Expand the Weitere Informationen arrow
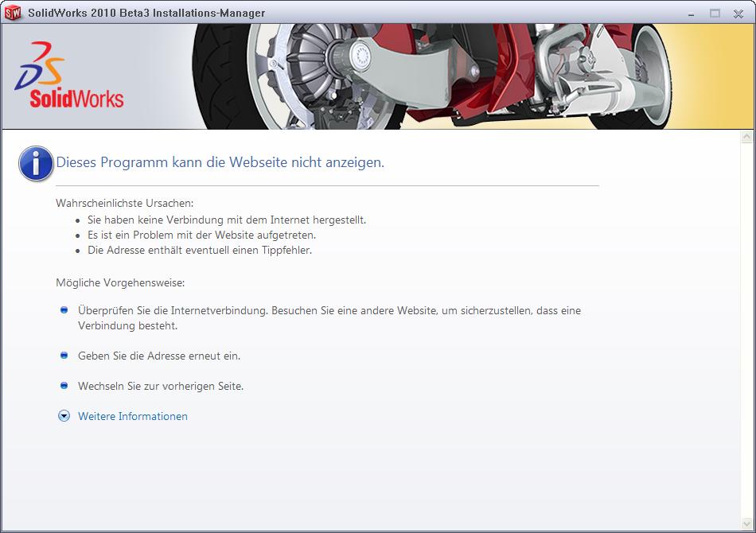This screenshot has width=756, height=533. 64,416
